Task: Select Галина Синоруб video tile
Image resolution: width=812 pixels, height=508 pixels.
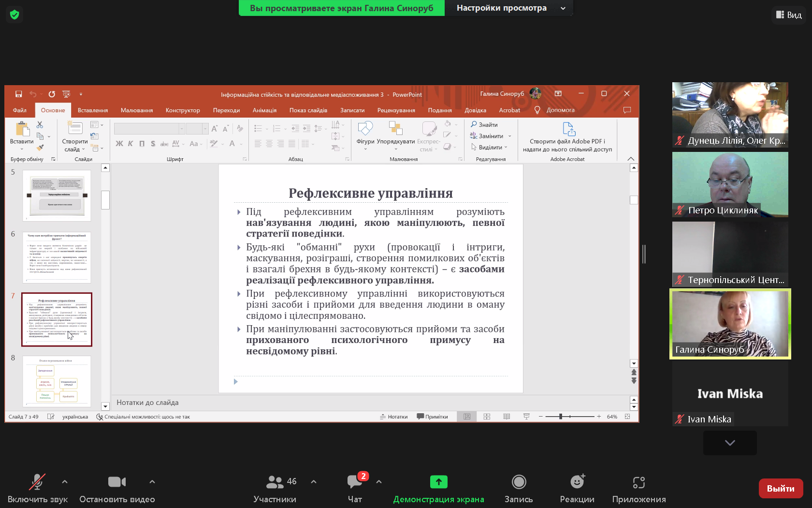Action: pos(730,324)
